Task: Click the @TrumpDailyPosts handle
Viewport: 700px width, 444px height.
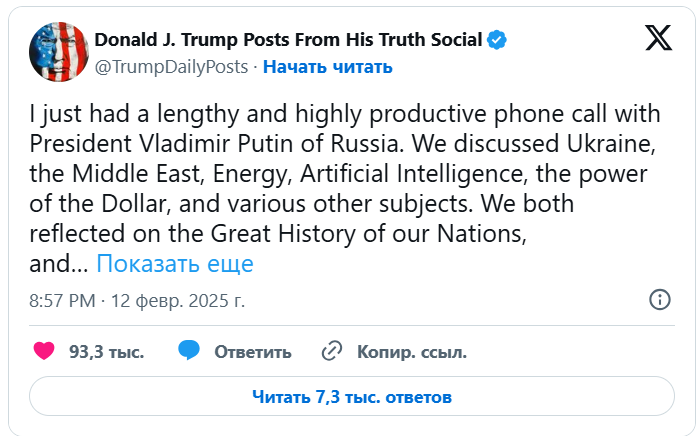Action: [x=171, y=67]
